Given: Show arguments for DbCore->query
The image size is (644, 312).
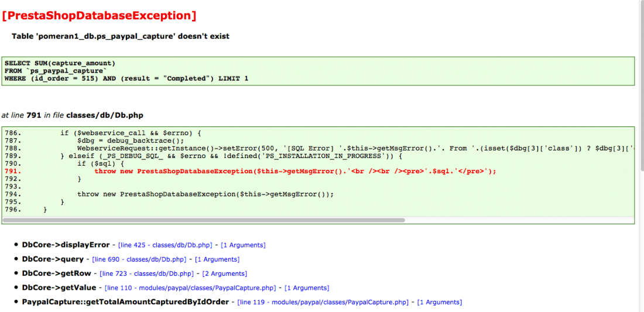Looking at the screenshot, I should click(x=217, y=259).
